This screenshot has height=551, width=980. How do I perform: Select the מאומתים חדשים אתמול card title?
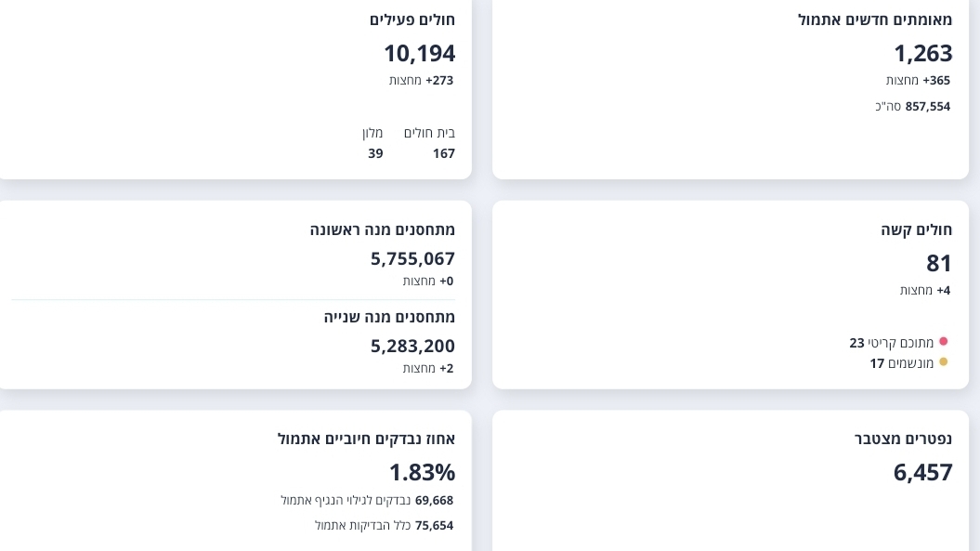(874, 20)
